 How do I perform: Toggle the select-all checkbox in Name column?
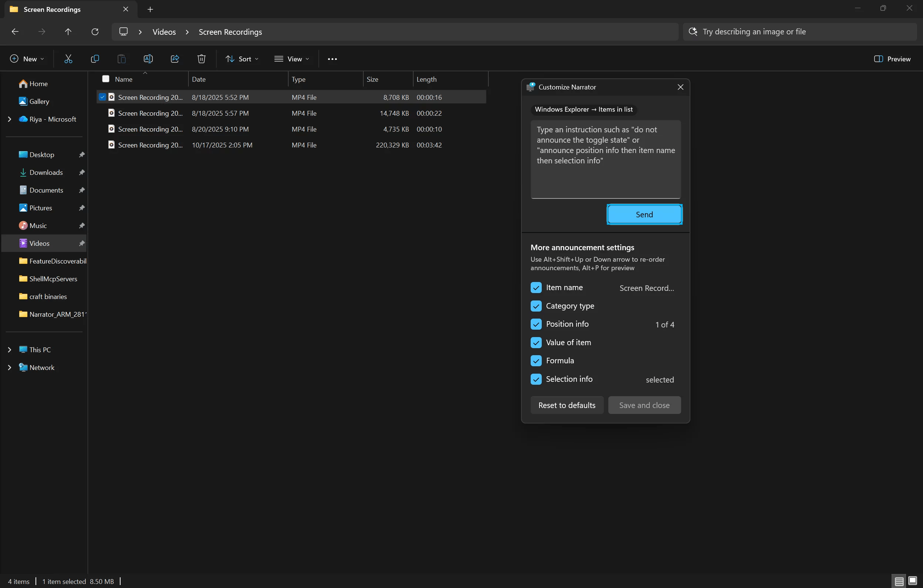click(105, 79)
